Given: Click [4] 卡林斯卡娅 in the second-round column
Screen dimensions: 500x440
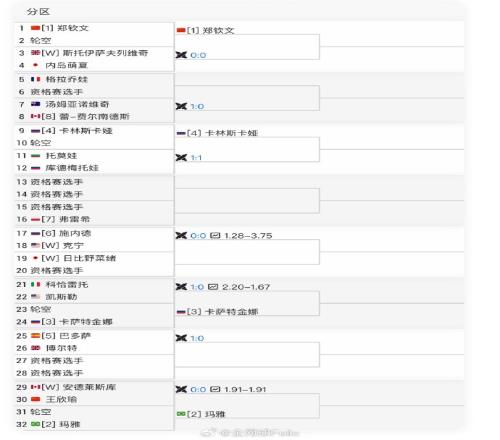Looking at the screenshot, I should point(222,133).
